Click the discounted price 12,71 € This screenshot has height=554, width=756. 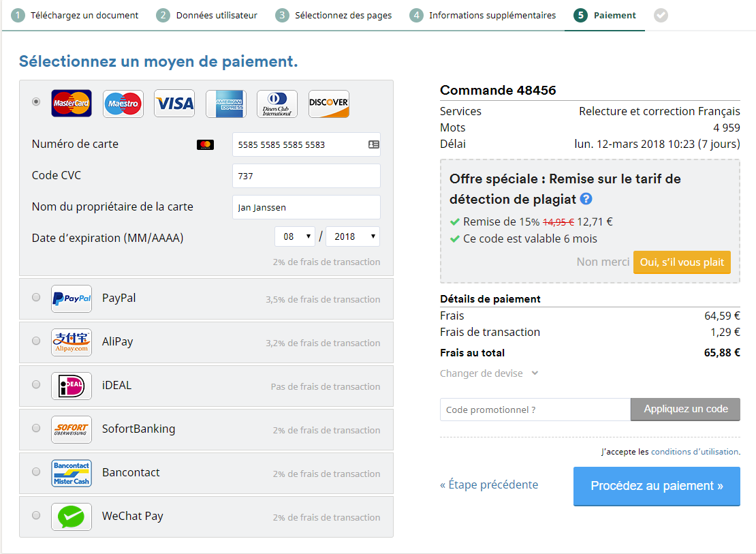[x=595, y=222]
